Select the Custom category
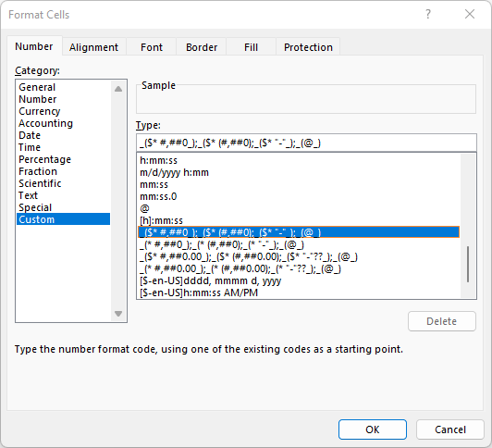This screenshot has width=492, height=448. point(63,219)
